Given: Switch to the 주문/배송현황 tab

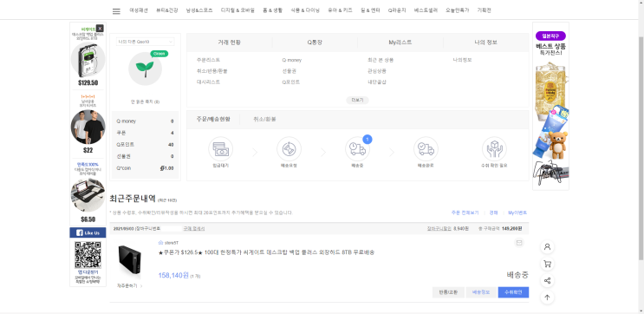Looking at the screenshot, I should click(x=213, y=119).
